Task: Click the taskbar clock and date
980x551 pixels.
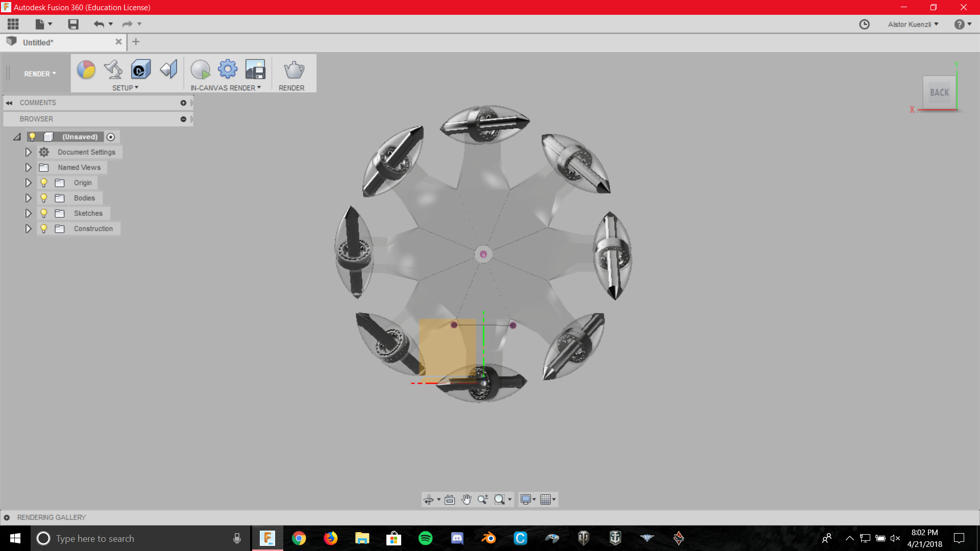Action: coord(924,538)
